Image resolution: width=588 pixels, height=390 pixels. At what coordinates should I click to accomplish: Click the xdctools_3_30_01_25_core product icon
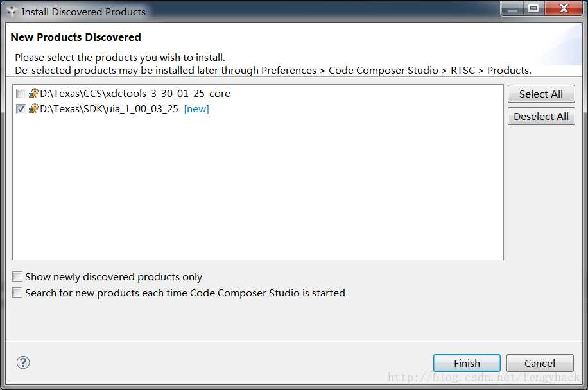pyautogui.click(x=33, y=93)
